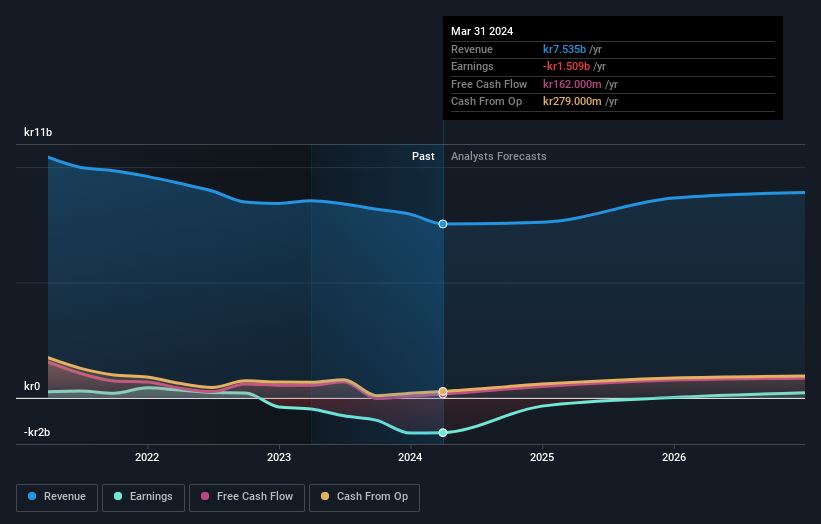Select the 2024 x-axis label

410,457
